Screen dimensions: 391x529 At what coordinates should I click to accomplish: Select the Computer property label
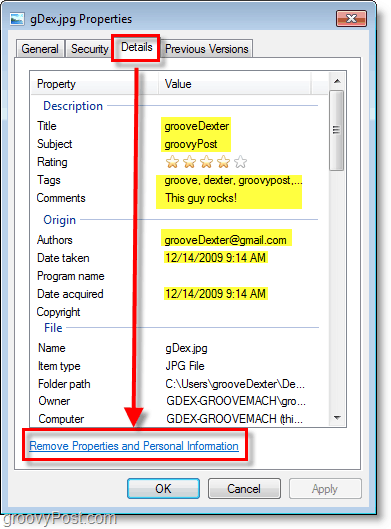(x=61, y=419)
